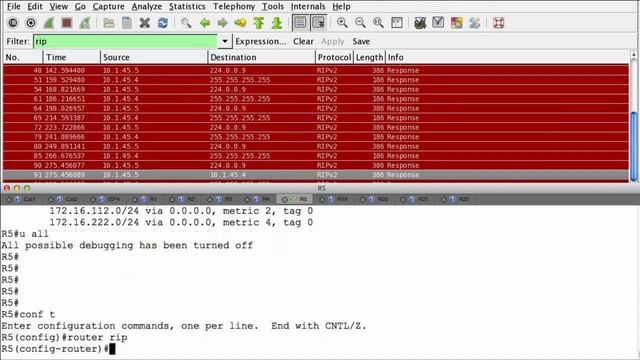Open the capture interfaces list icon
This screenshot has width=640, height=360.
13,23
